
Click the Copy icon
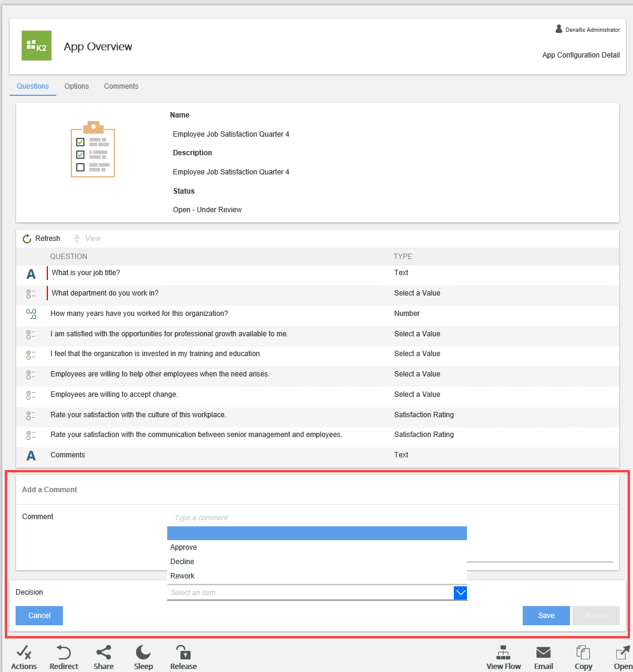[x=583, y=652]
